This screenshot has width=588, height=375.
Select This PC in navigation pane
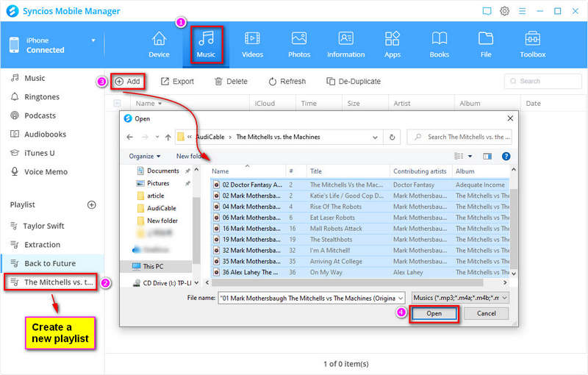(153, 266)
